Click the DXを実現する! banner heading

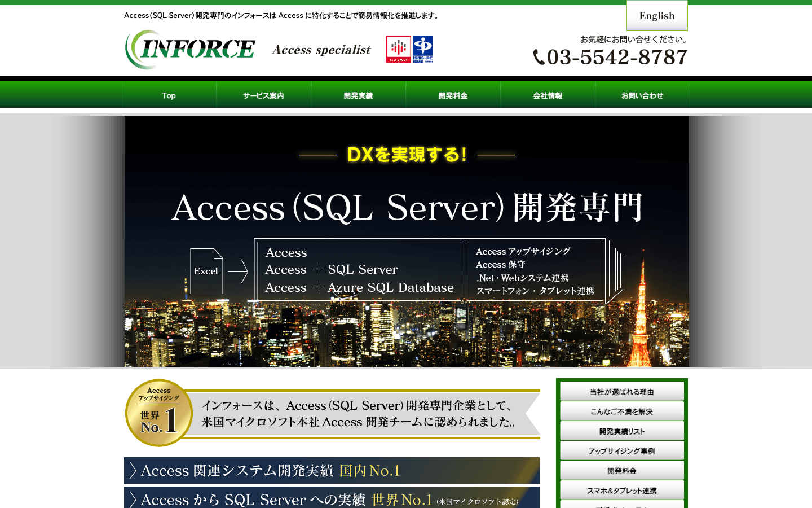tap(407, 154)
